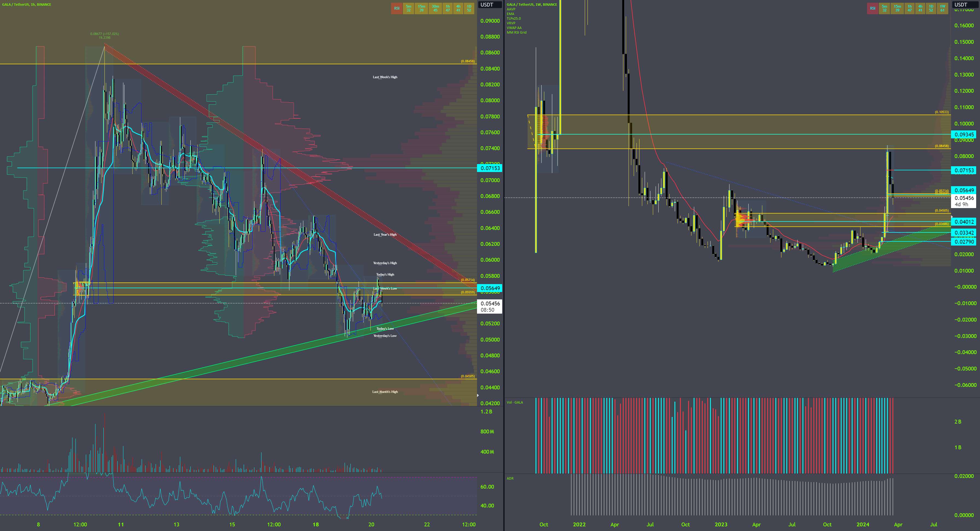Image resolution: width=980 pixels, height=531 pixels.
Task: Click the 22 date label on the 1h time axis
Action: [x=427, y=524]
